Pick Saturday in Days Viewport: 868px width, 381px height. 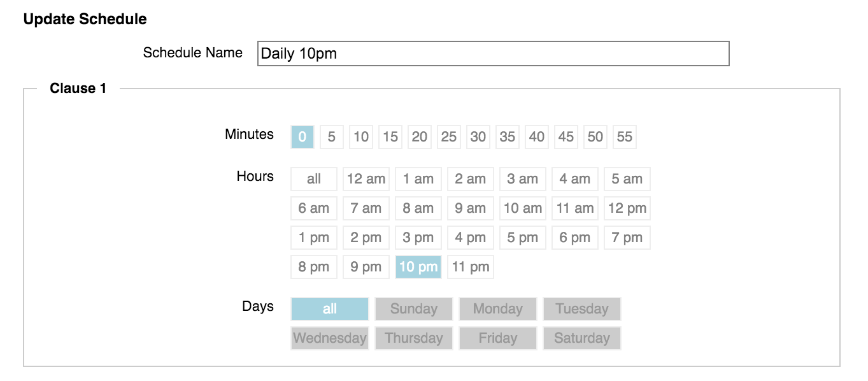point(582,338)
